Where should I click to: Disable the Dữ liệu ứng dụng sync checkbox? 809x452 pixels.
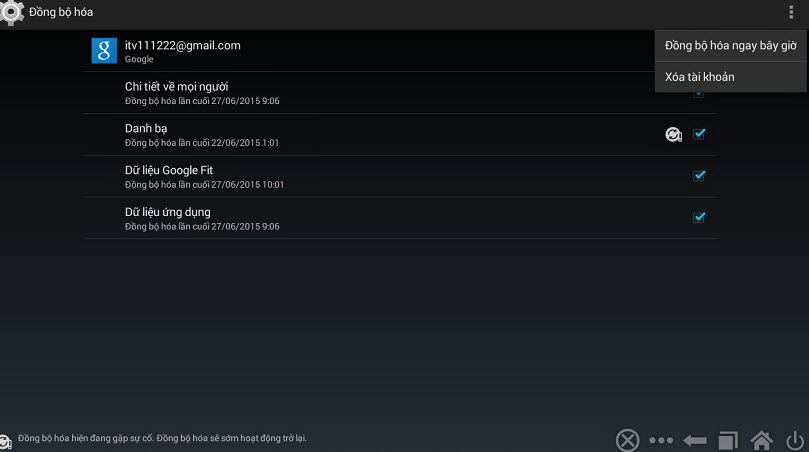click(699, 217)
